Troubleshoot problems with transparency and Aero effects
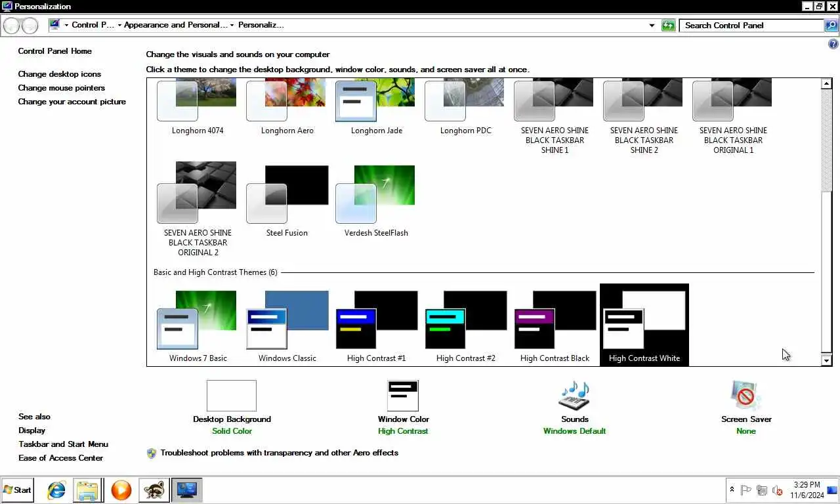The image size is (840, 504). point(279,453)
